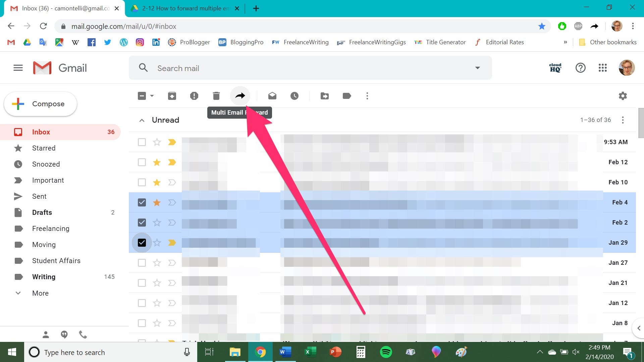Viewport: 644px width, 362px height.
Task: Uncheck the Jan 29 email checkbox
Action: [x=142, y=243]
